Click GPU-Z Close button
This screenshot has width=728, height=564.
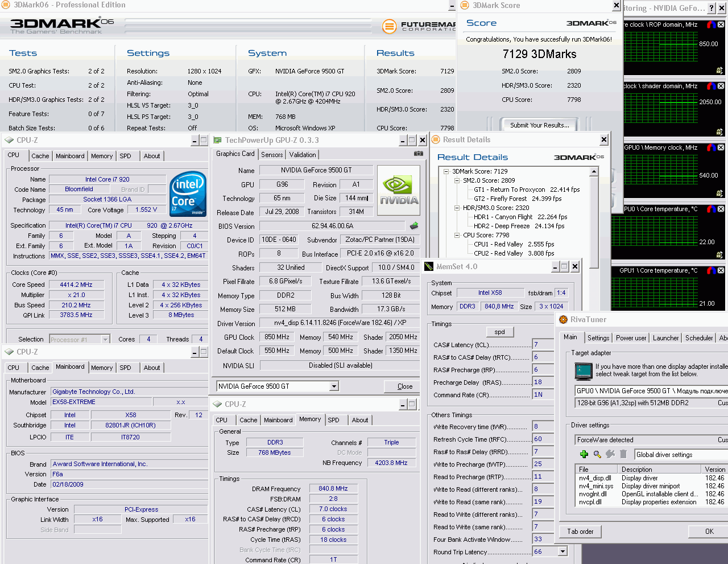click(405, 386)
